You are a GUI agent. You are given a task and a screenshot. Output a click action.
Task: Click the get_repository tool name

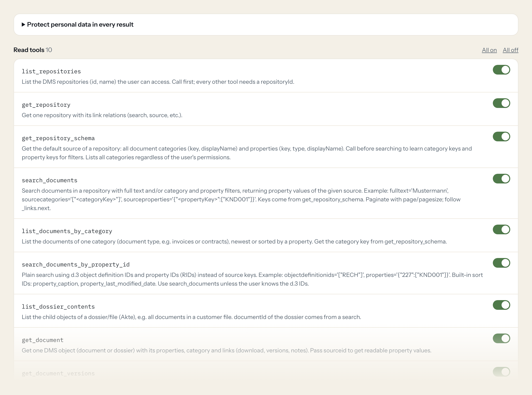(x=46, y=105)
